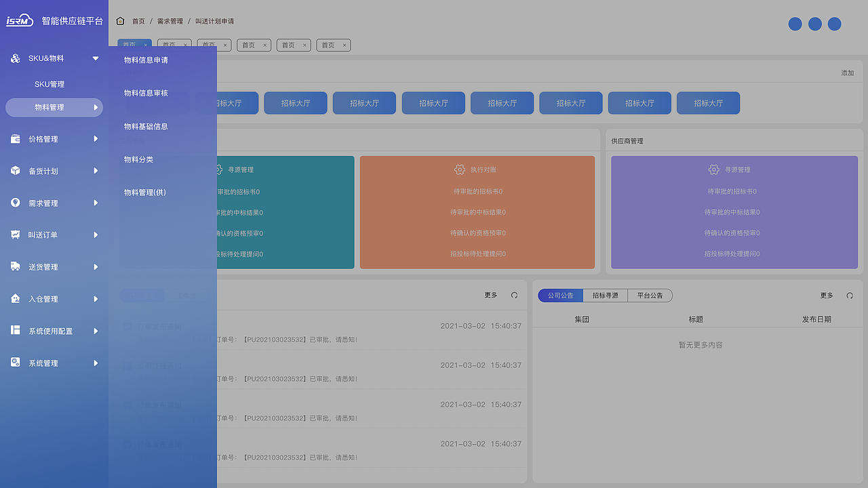
Task: Expand the 物料管理 submenu arrow
Action: (96, 107)
